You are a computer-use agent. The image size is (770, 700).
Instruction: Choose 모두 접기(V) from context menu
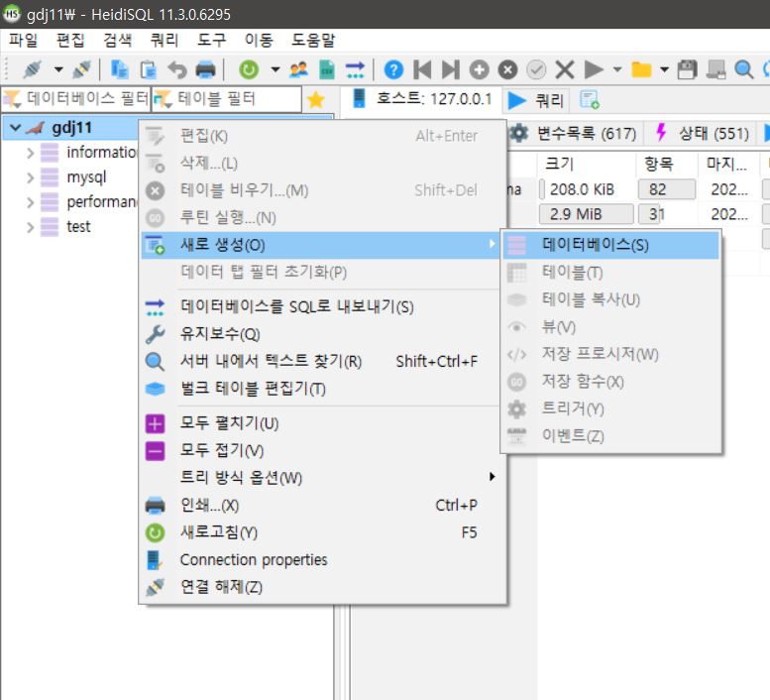(323, 450)
